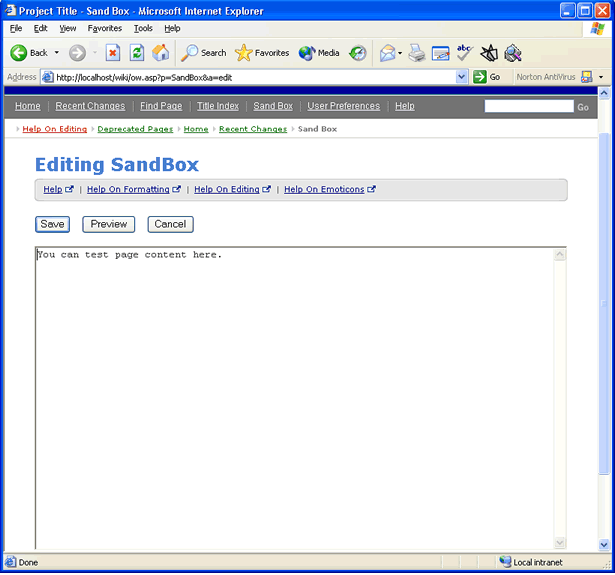Click the Print icon
615x575 pixels.
tap(417, 53)
